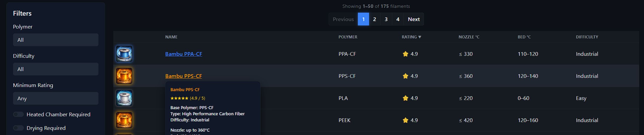Click the star icon in PLA row

point(405,98)
